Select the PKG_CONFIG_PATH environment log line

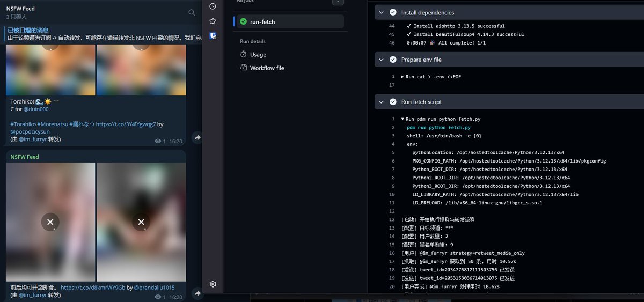point(509,161)
